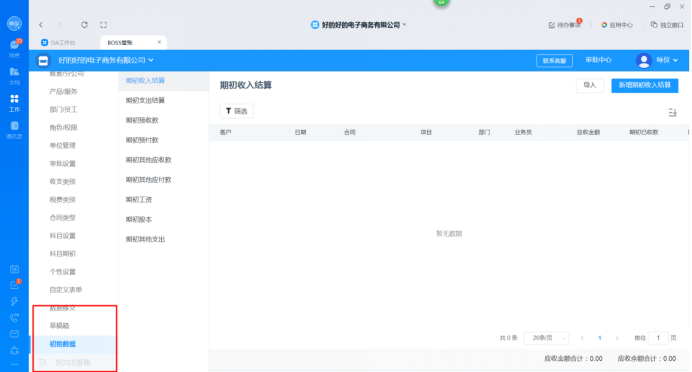Expand company dropdown in blue header
692x372 pixels.
tap(151, 60)
